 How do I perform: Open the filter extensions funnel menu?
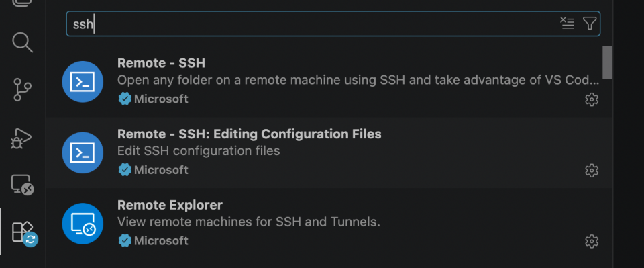(x=590, y=24)
